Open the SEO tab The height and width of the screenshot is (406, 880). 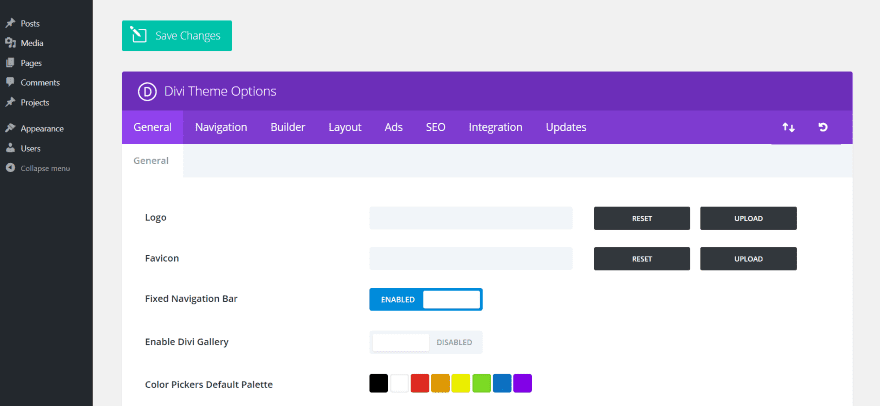(x=435, y=127)
